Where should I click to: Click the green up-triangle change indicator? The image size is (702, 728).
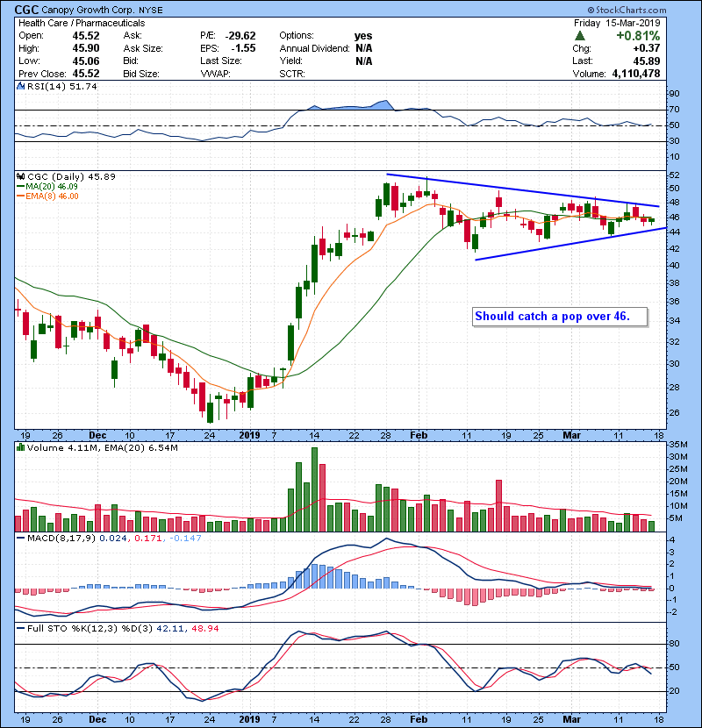[580, 36]
